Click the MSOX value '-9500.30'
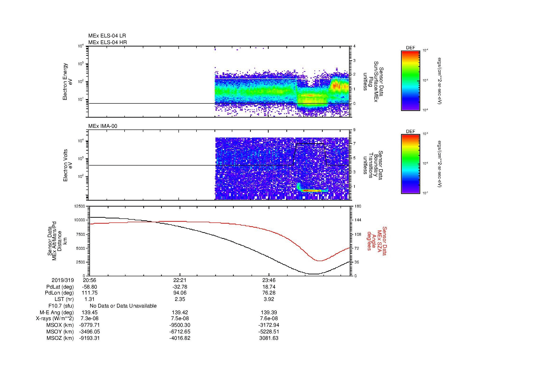Screen dimensions: 555x392 click(180, 325)
